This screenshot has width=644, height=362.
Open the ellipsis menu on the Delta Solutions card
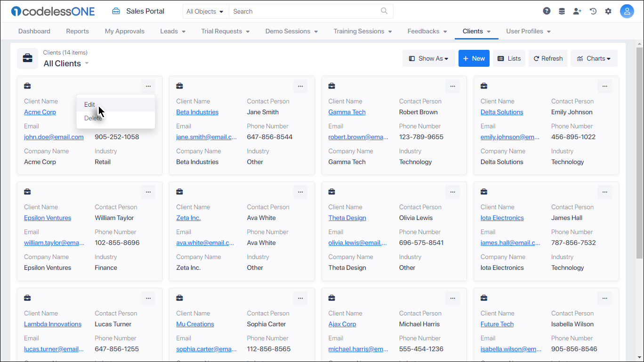pos(604,87)
